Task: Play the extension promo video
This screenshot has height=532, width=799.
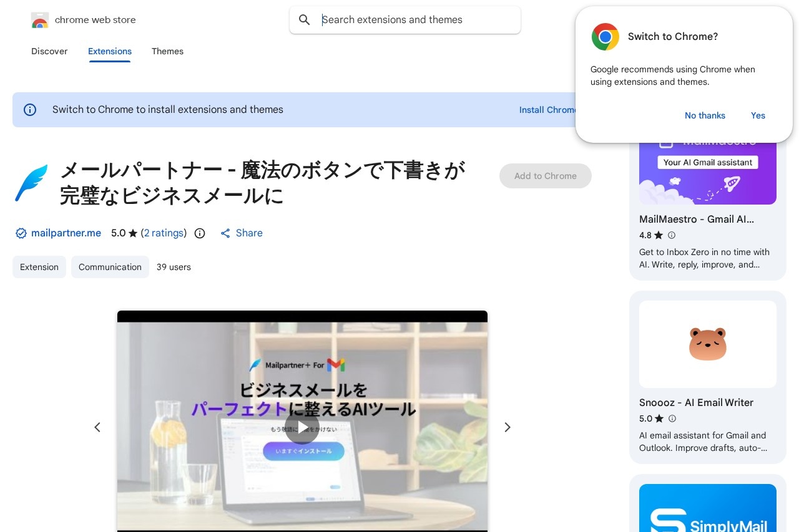Action: (302, 427)
